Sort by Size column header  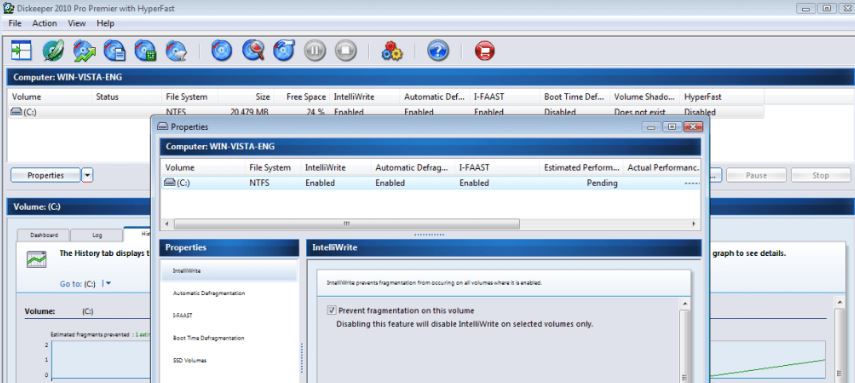[x=246, y=97]
